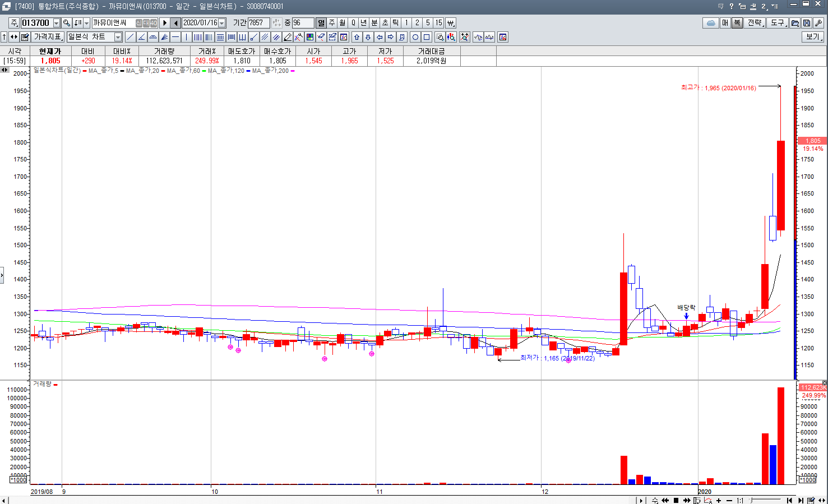This screenshot has width=828, height=504.
Task: Select the rectangle shape tool
Action: click(427, 37)
